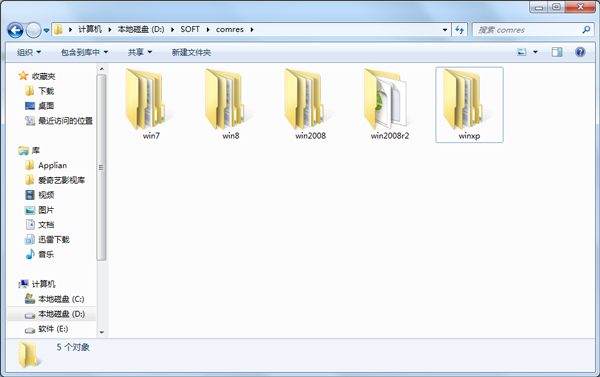Click the Forward navigation arrow
The width and height of the screenshot is (600, 377).
pyautogui.click(x=33, y=30)
